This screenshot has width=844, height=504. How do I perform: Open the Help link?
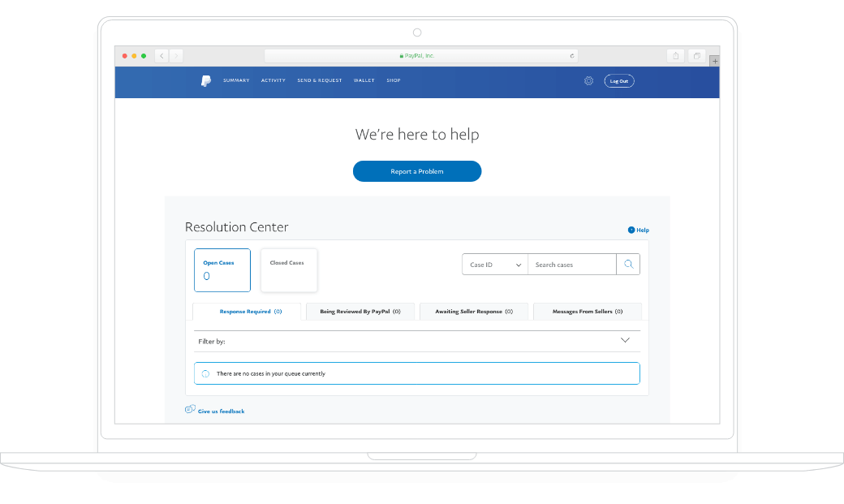click(x=639, y=230)
